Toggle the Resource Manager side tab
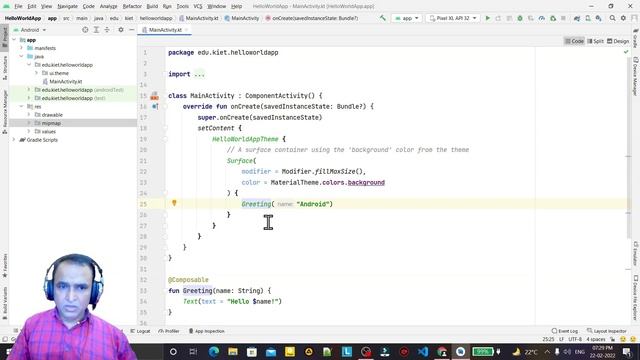640x360 pixels. [x=5, y=112]
